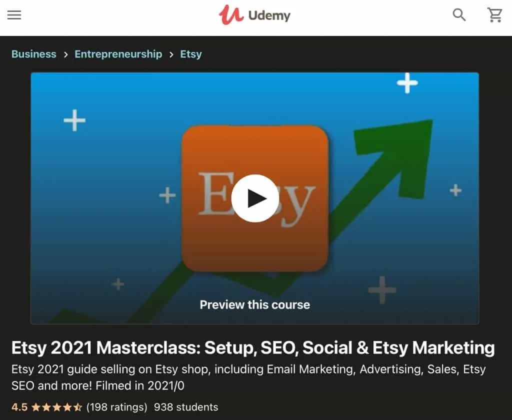Click the Etsy 2021 Masterclass title
The width and height of the screenshot is (512, 420).
pos(253,348)
